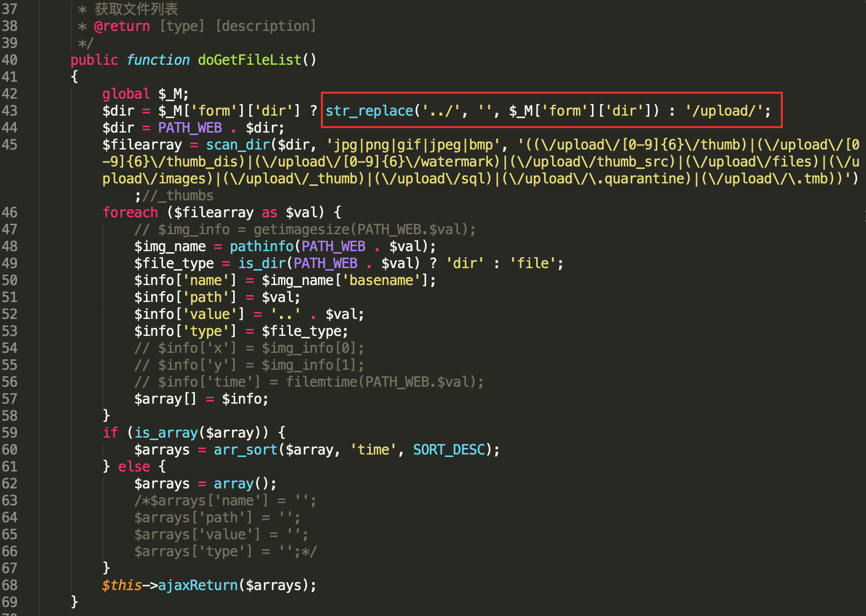Click the 'else' keyword on line 61
Screen dimensions: 866x616
coord(134,466)
